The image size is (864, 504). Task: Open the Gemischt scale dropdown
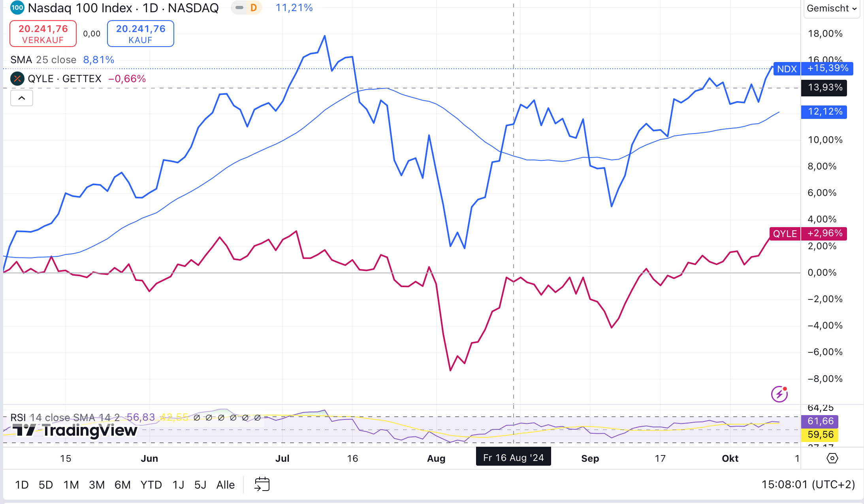pyautogui.click(x=831, y=8)
